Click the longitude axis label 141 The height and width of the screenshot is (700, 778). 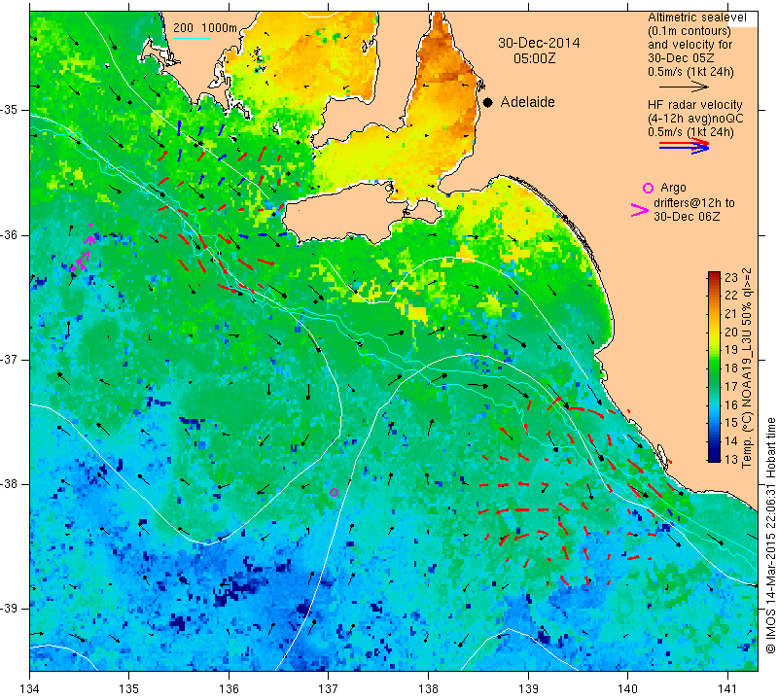(x=727, y=688)
